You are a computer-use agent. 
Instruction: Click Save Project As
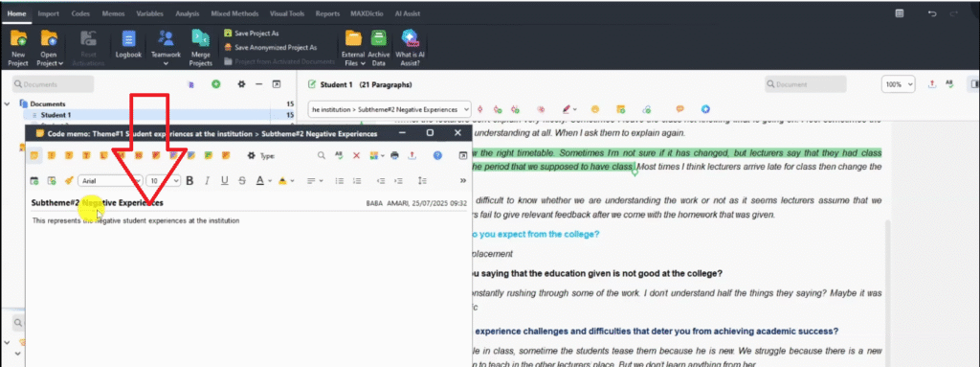252,34
